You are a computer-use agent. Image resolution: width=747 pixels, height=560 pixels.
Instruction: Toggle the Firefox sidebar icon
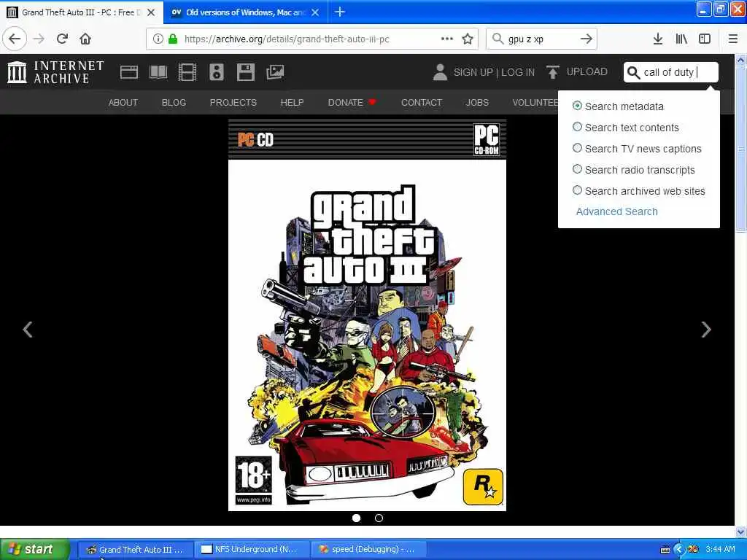[x=705, y=39]
